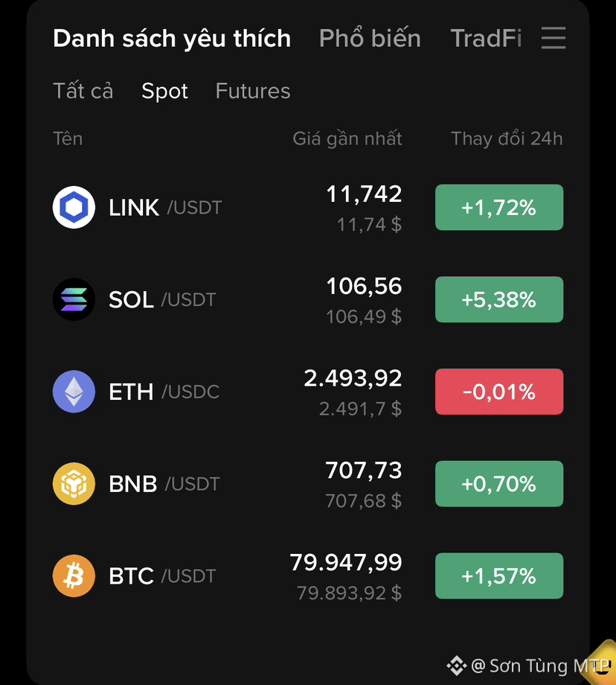Tap the BTC Bitcoin logo
Viewport: 616px width, 685px height.
[74, 576]
